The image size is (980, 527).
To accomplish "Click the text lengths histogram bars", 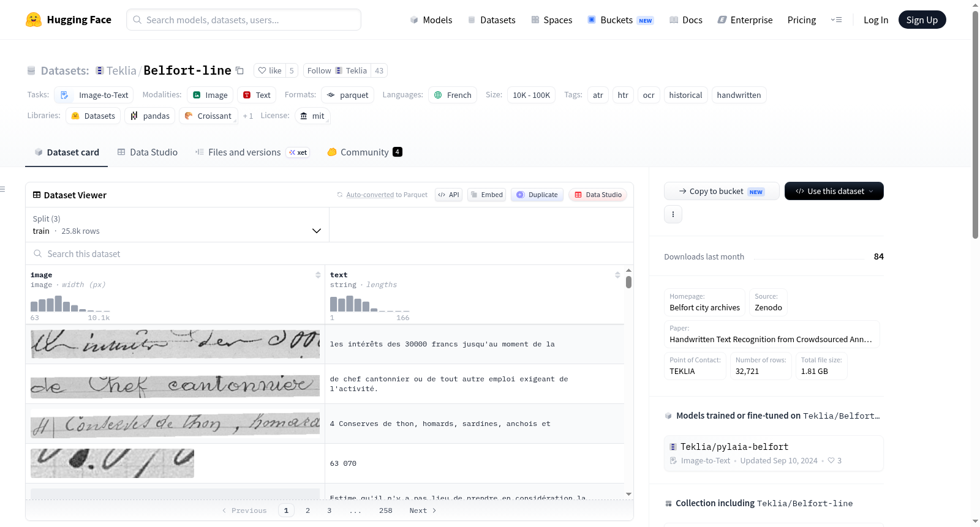I will (369, 304).
